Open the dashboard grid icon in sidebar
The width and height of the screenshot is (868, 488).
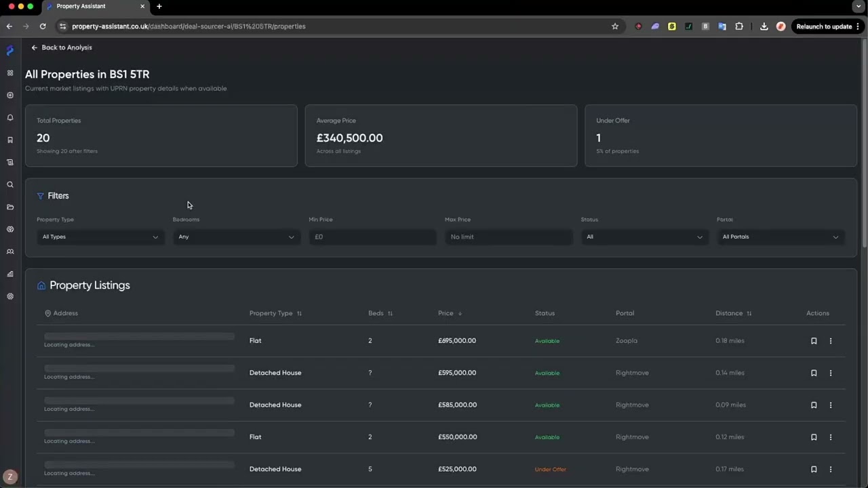click(10, 73)
